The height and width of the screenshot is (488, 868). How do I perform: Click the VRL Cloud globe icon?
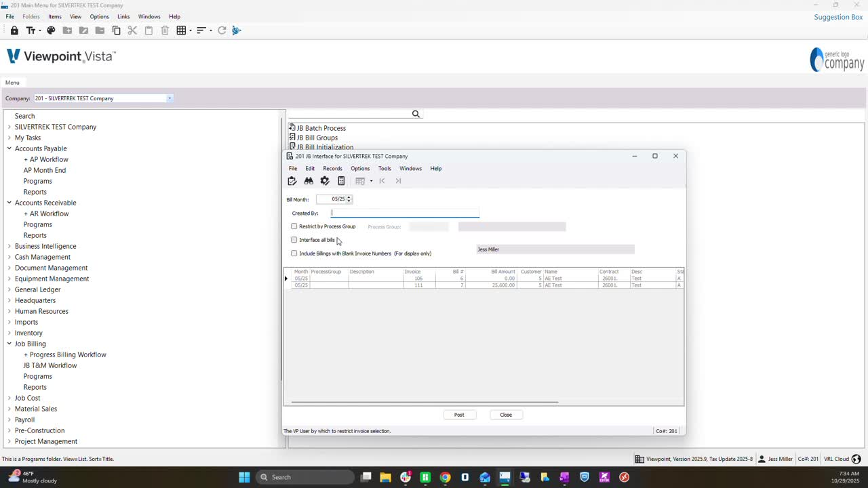(856, 459)
